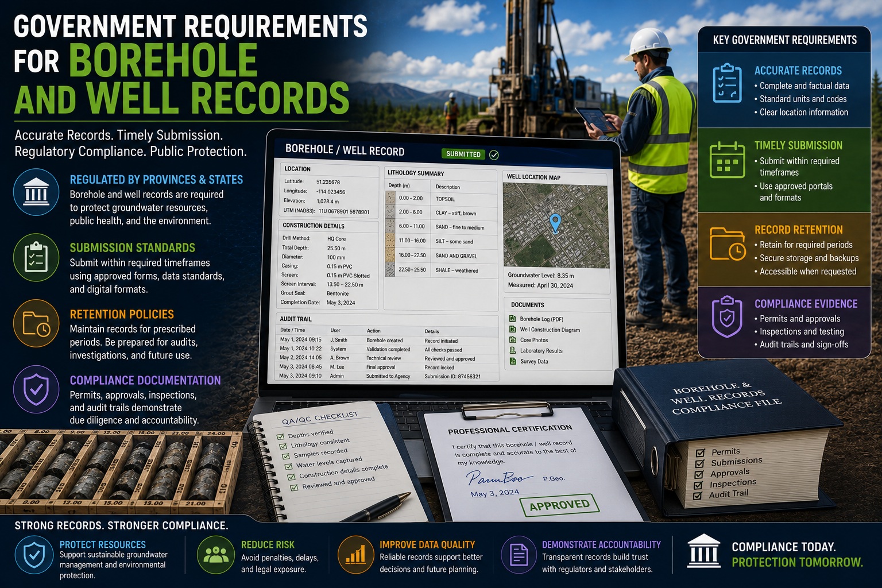This screenshot has width=882, height=588.
Task: Toggle the Depths verified checkbox
Action: (x=281, y=438)
